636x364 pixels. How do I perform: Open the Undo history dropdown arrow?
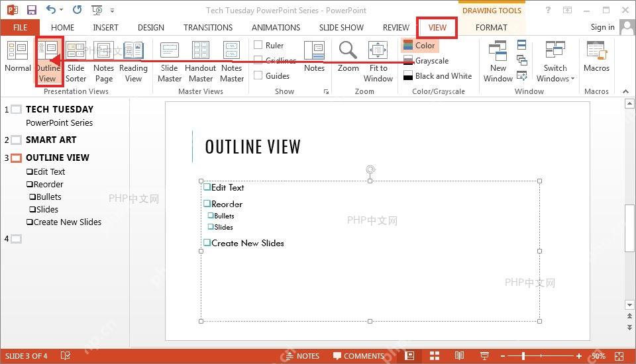[62, 10]
